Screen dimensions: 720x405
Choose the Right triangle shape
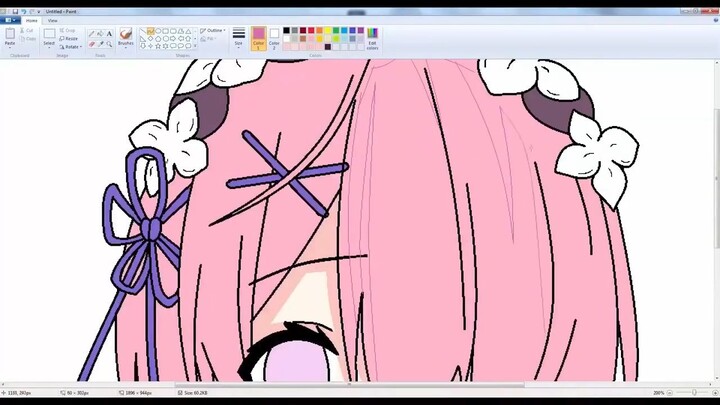(x=143, y=39)
